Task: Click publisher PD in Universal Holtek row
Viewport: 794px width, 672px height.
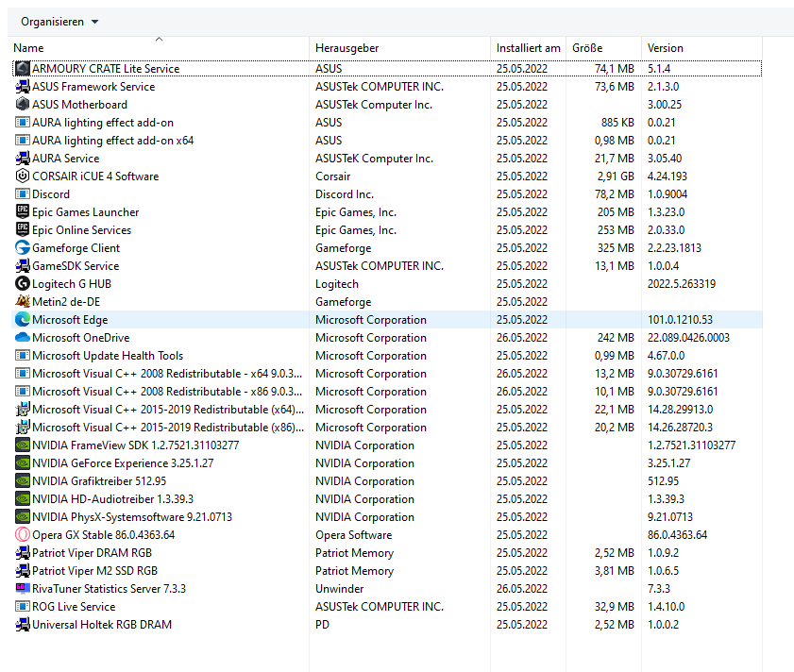Action: pos(322,625)
